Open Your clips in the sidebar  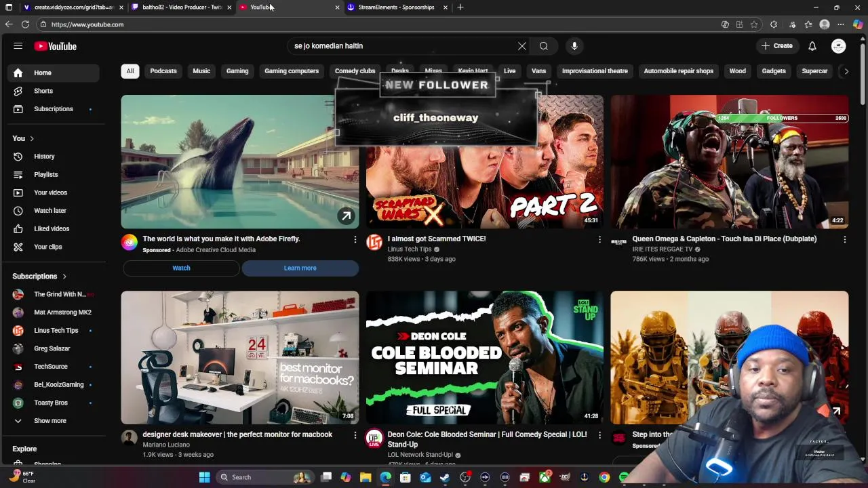click(55, 247)
